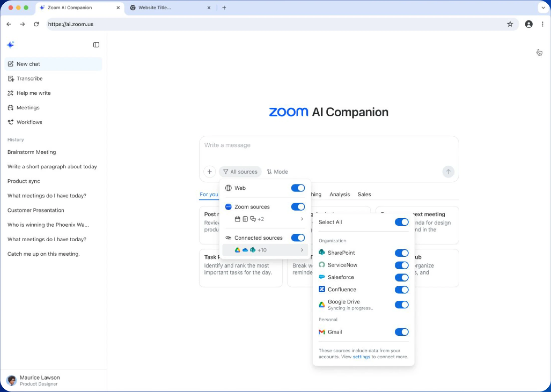
Task: Expand the Connected sources +10 chevron
Action: click(302, 250)
